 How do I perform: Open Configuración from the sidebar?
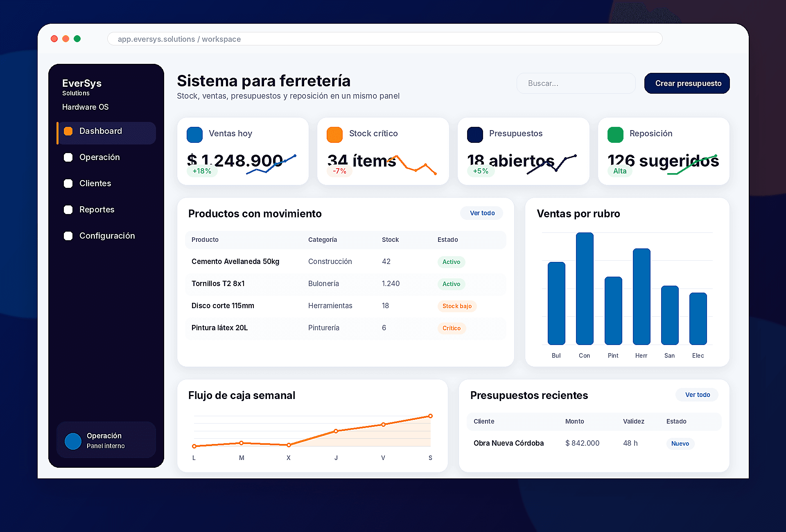[x=106, y=236]
